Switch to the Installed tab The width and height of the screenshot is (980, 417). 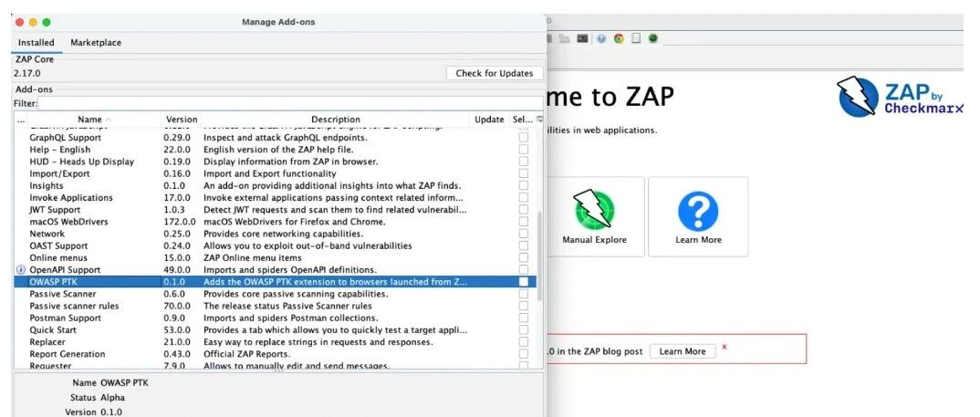click(x=36, y=43)
